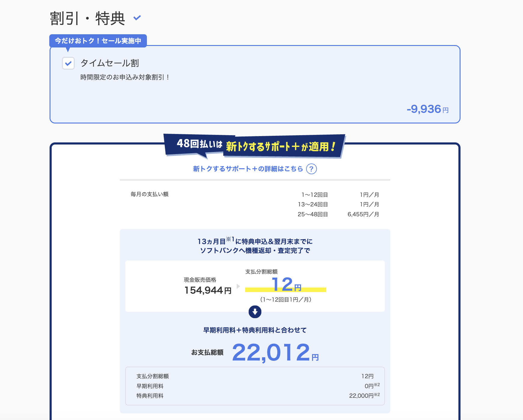The width and height of the screenshot is (523, 420).
Task: Collapse the 割引・特典 section chevron
Action: [137, 18]
